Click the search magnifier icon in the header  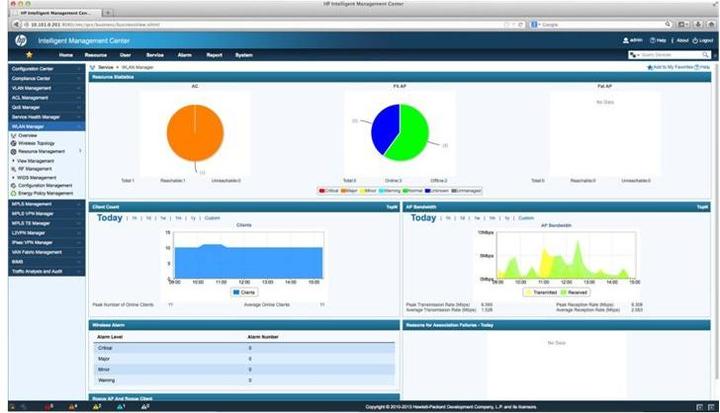[x=705, y=55]
